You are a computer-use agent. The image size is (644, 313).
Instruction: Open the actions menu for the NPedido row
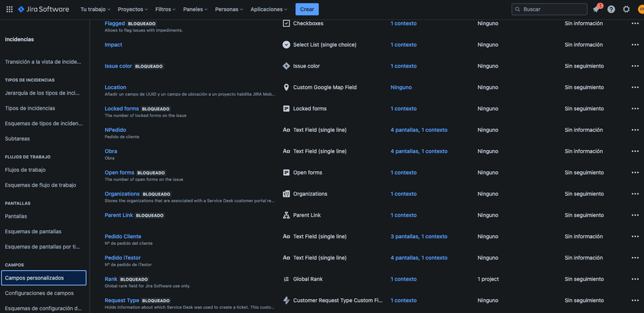coord(635,130)
